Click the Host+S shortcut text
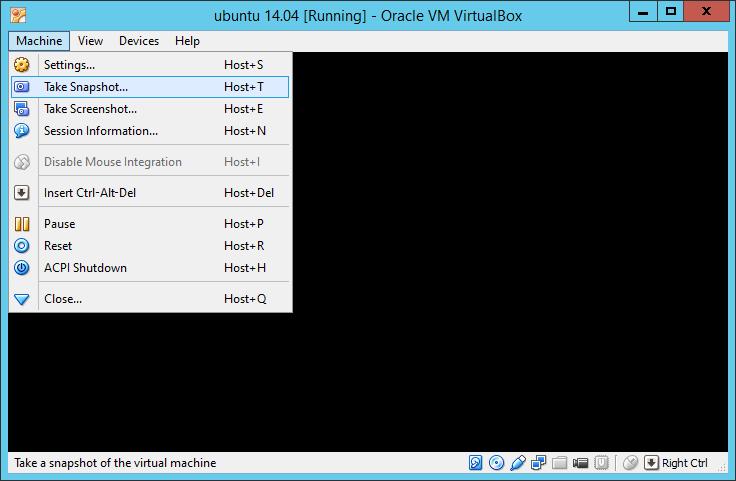Screen dimensions: 736x481 coord(244,65)
